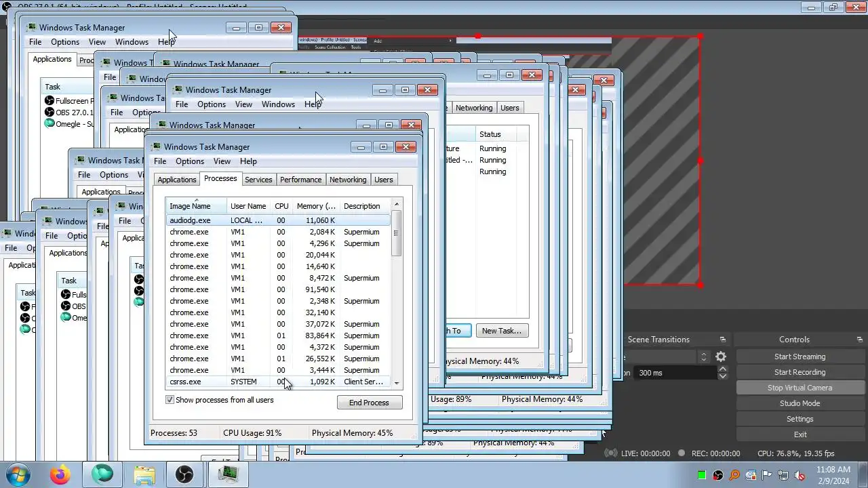This screenshot has width=868, height=488.
Task: Select the Omegle - Su task entry
Action: pyautogui.click(x=69, y=124)
